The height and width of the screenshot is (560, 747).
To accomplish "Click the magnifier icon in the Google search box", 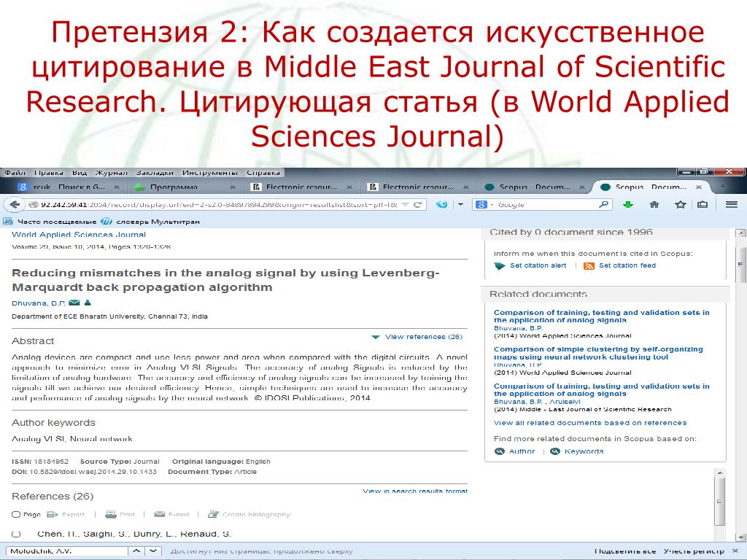I will [603, 204].
